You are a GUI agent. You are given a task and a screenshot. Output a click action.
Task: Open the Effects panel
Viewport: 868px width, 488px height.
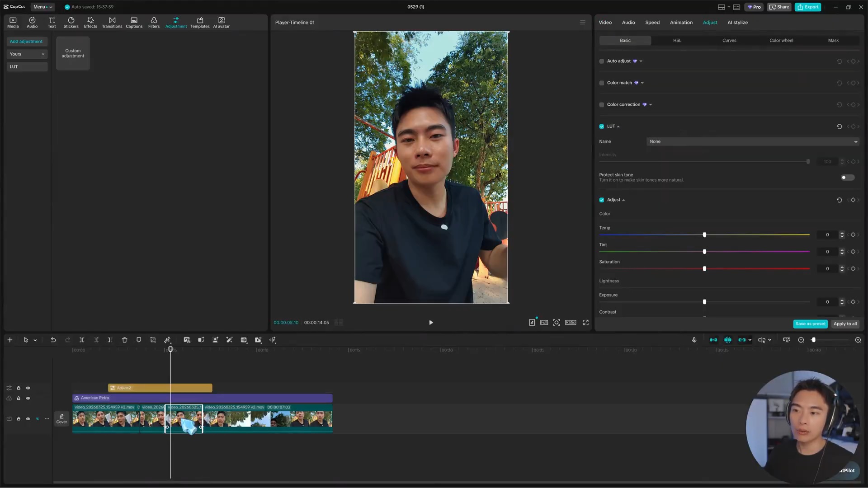click(x=90, y=23)
